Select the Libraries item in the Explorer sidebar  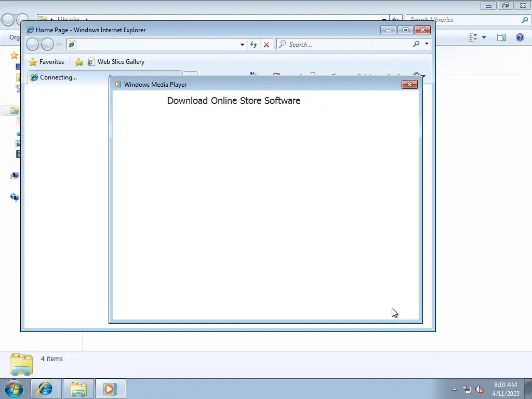14,111
